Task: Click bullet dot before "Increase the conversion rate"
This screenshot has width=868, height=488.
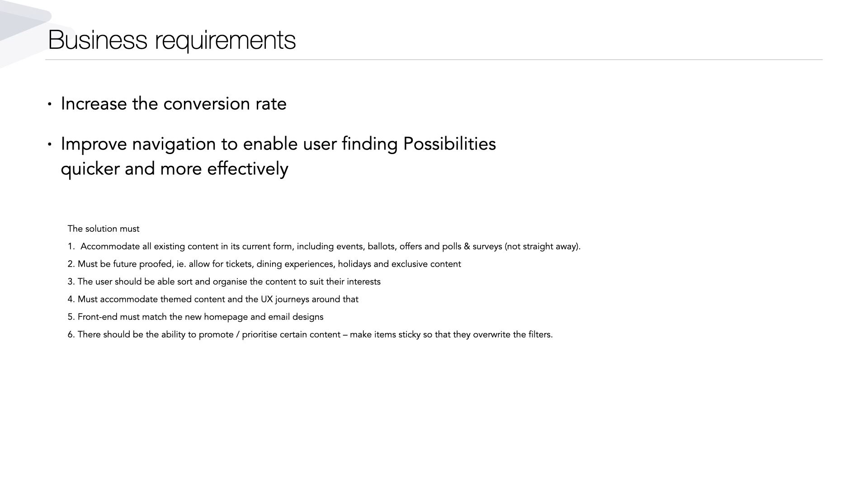Action: [x=50, y=105]
